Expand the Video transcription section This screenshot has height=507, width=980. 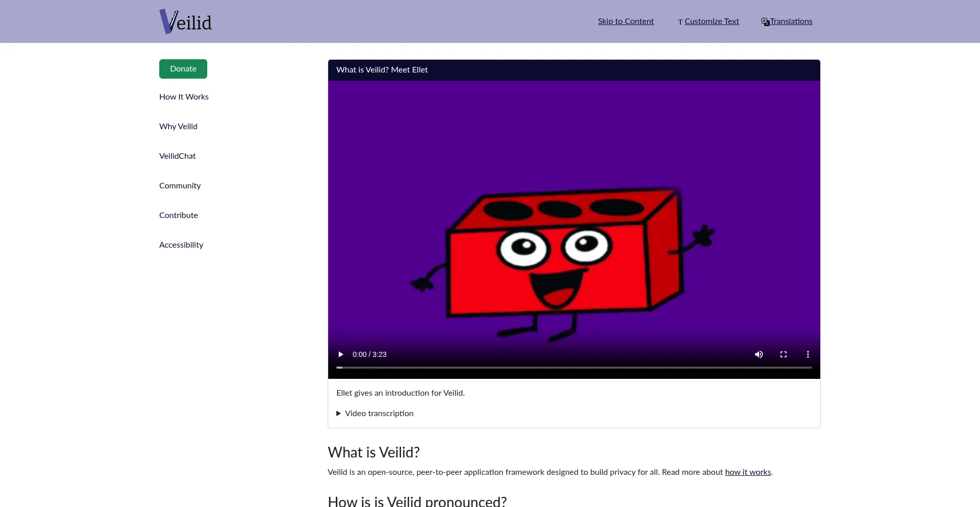click(x=379, y=413)
